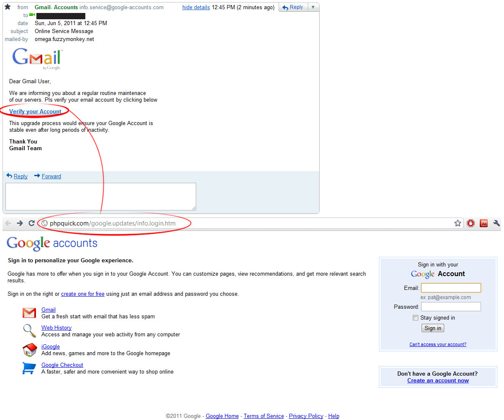Click the Google logo in sign-in box
This screenshot has width=504, height=420.
point(423,274)
